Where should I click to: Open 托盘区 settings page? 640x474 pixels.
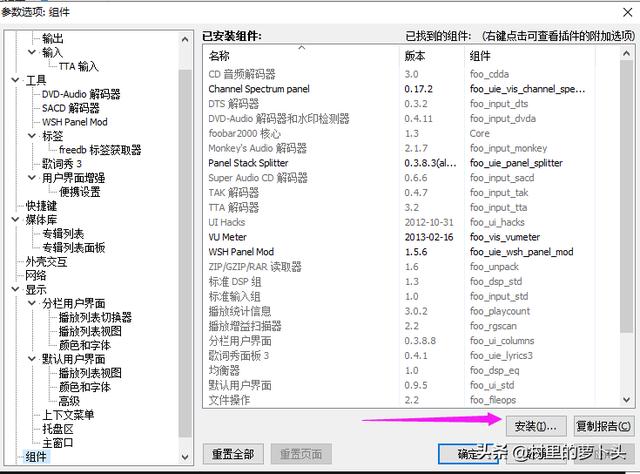click(x=58, y=429)
